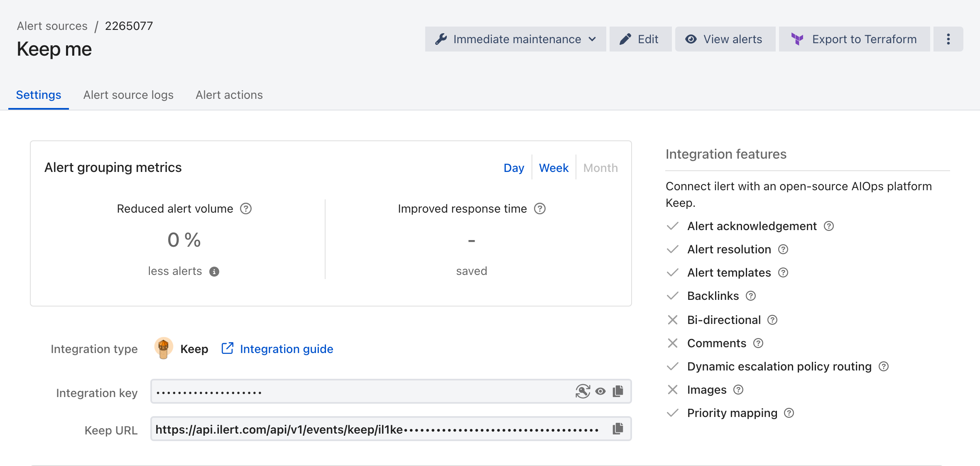Click the Keep me page title
This screenshot has height=466, width=980.
pos(54,49)
